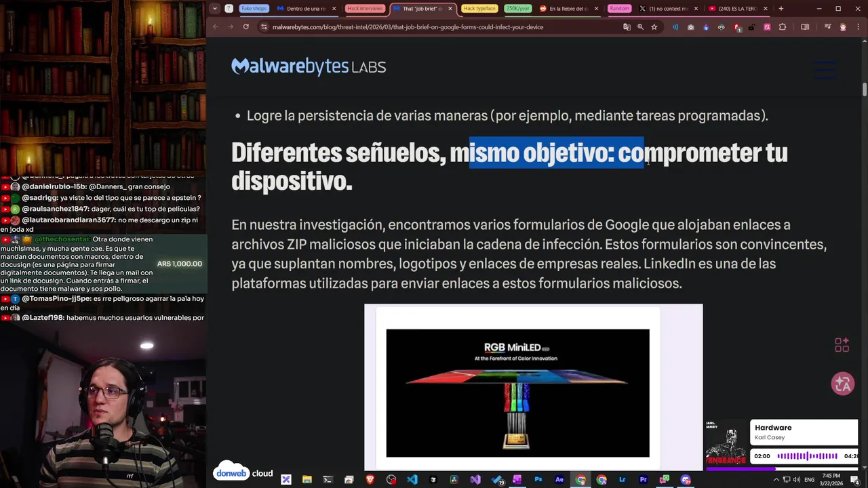Open the terminal icon on the taskbar
This screenshot has width=868, height=488.
tap(328, 480)
